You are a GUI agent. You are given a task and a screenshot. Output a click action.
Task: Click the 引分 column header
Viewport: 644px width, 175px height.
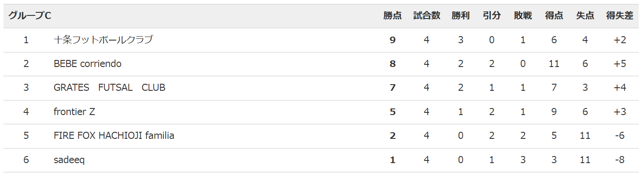[x=492, y=16]
